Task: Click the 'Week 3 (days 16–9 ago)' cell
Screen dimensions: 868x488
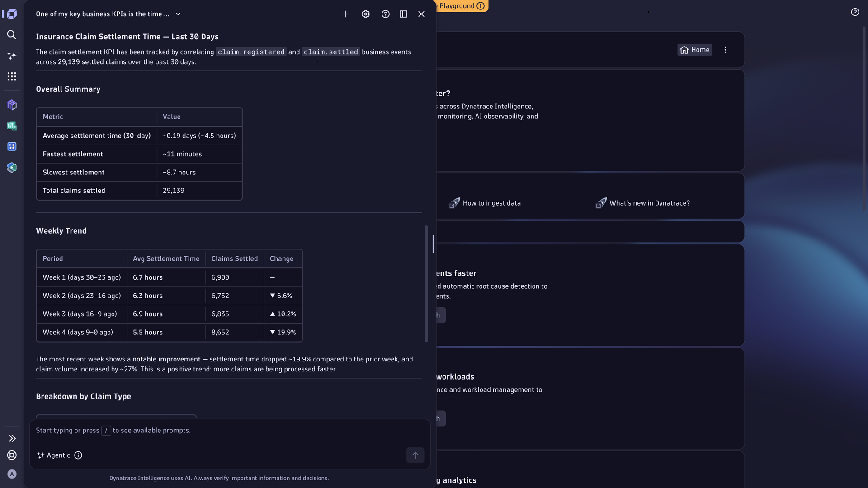Action: 82,314
